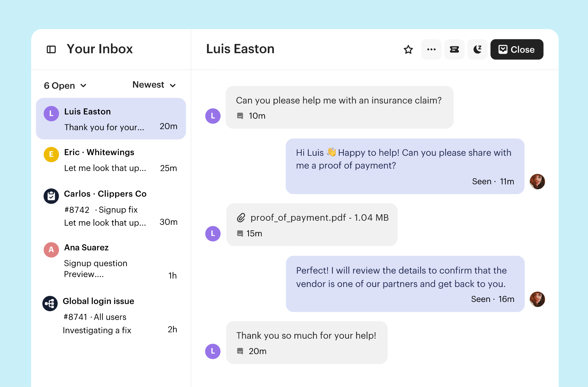Snooze conversation with moon icon
588x387 pixels.
pyautogui.click(x=477, y=50)
